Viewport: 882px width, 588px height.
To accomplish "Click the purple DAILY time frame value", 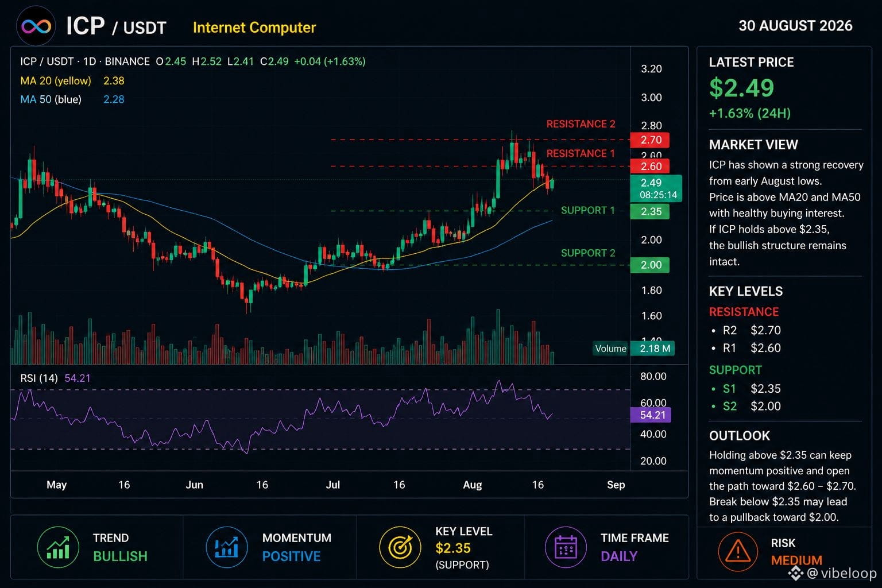I will [x=619, y=556].
